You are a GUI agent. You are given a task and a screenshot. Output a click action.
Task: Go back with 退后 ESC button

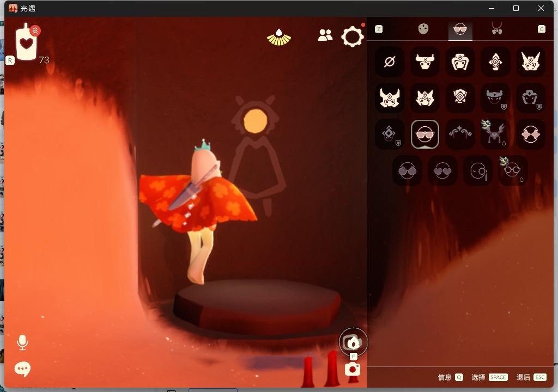(531, 377)
